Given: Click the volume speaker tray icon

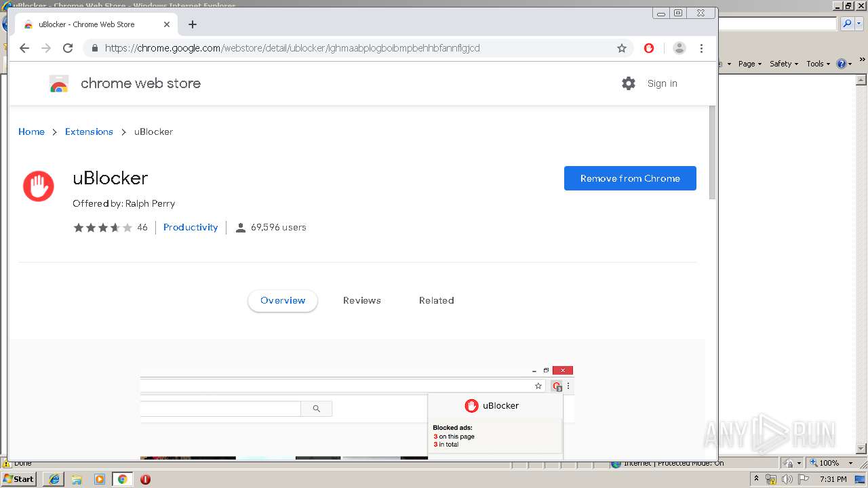Looking at the screenshot, I should click(787, 479).
